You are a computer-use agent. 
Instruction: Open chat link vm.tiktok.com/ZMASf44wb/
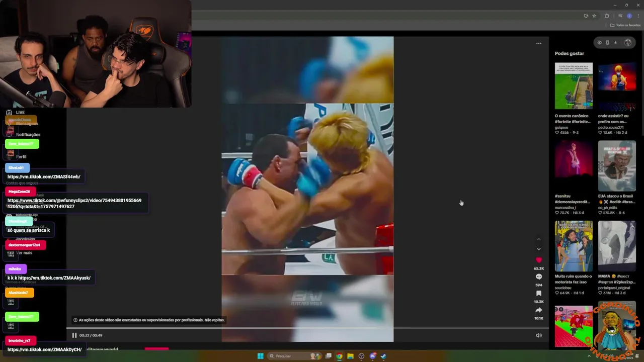pyautogui.click(x=44, y=176)
